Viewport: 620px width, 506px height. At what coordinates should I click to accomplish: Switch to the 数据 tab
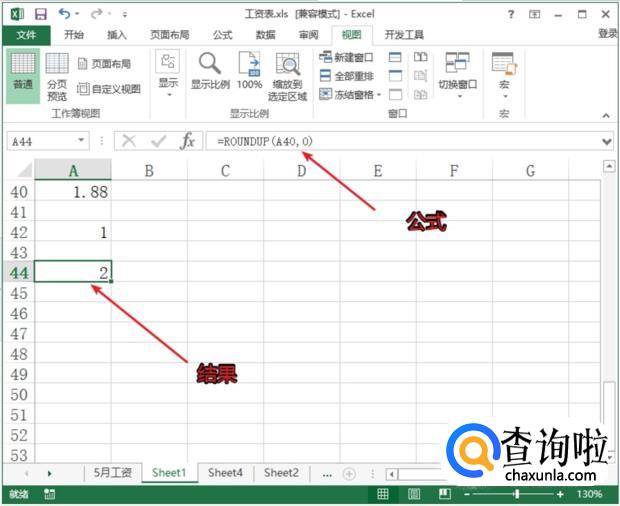(x=265, y=35)
